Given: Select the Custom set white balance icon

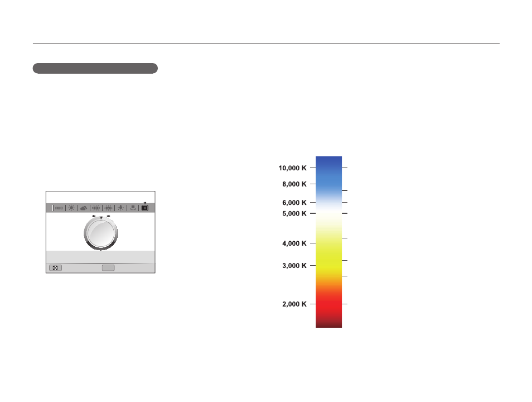Looking at the screenshot, I should [133, 208].
